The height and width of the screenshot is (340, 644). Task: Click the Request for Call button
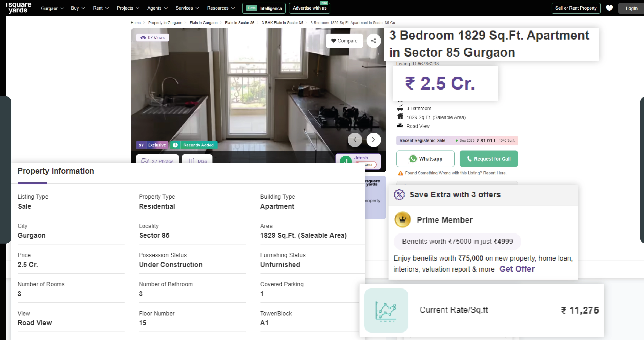pyautogui.click(x=489, y=158)
